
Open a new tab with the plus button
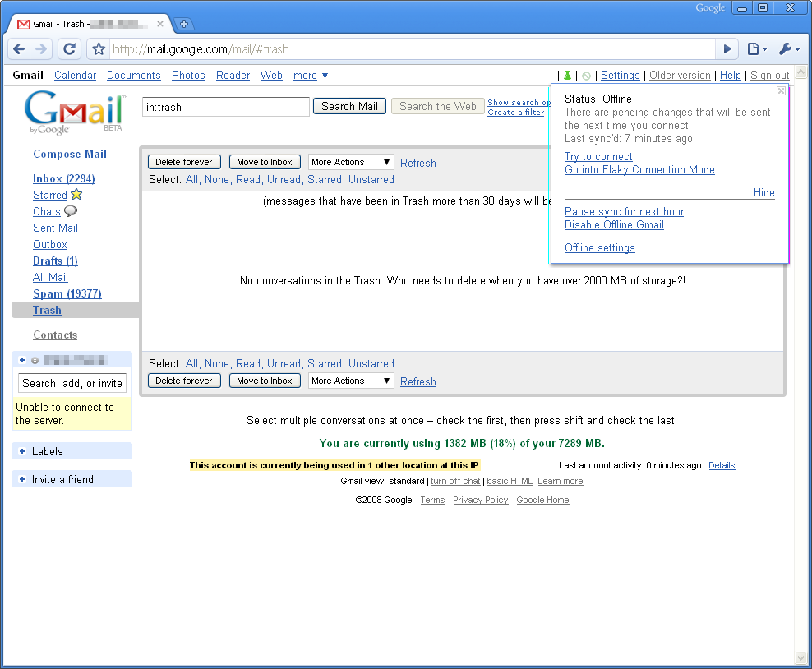(184, 24)
